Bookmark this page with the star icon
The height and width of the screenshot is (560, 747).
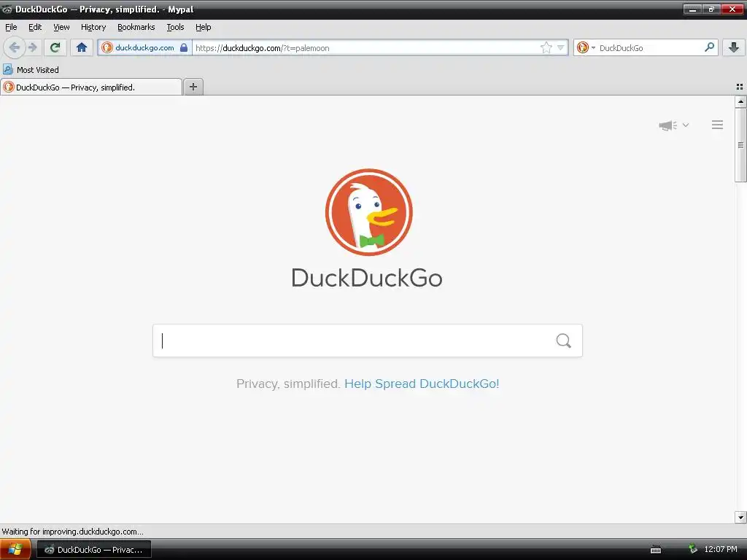(x=546, y=47)
